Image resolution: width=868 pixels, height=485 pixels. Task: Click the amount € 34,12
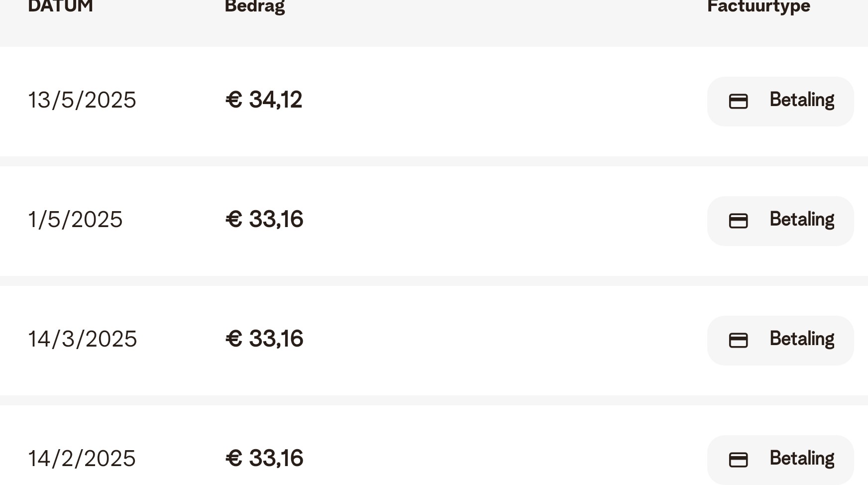[264, 100]
